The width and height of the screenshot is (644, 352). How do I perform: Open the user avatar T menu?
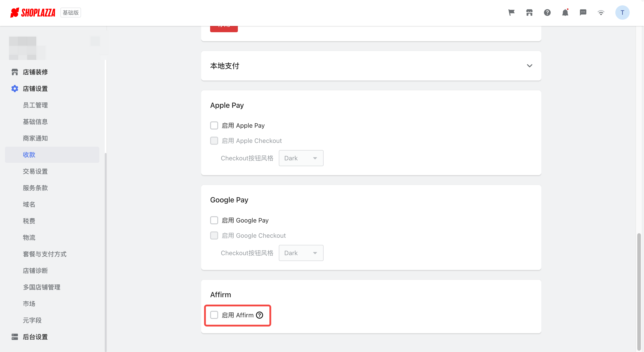(x=622, y=13)
